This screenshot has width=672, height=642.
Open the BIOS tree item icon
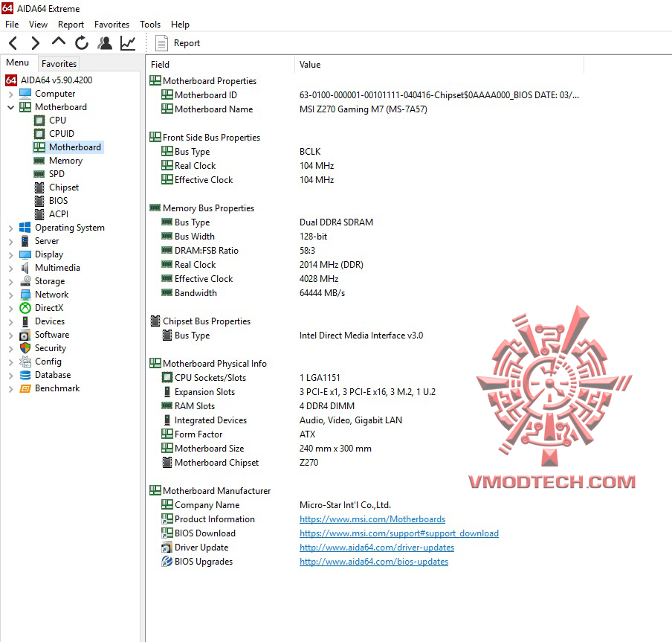(x=39, y=201)
